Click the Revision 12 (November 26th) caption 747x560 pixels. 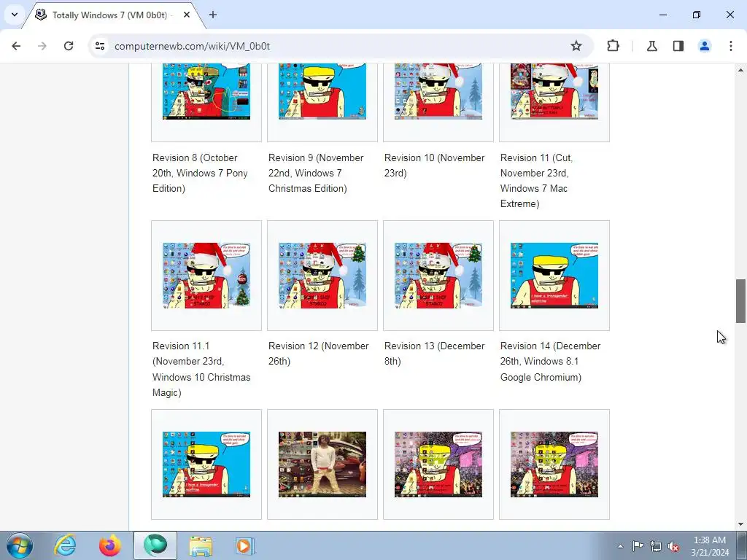[319, 354]
